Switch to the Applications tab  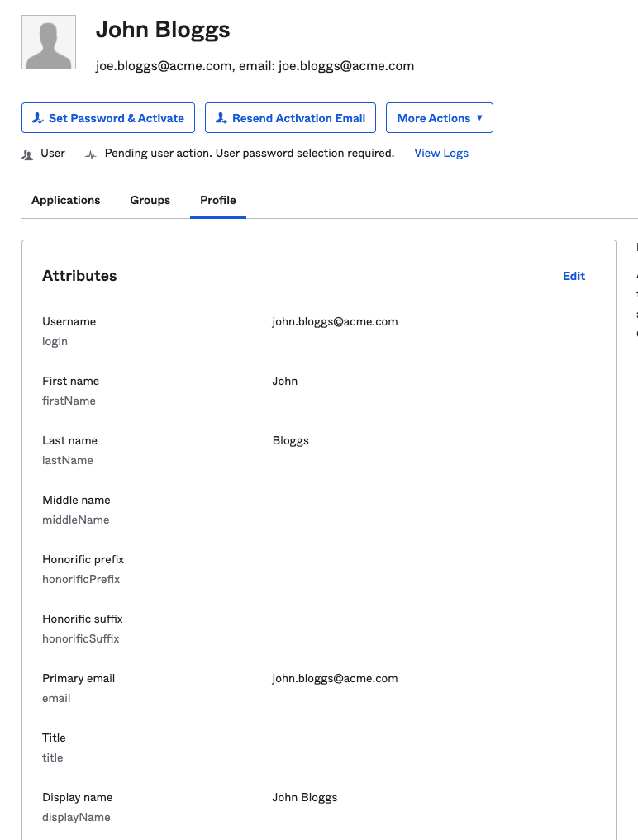[x=65, y=200]
